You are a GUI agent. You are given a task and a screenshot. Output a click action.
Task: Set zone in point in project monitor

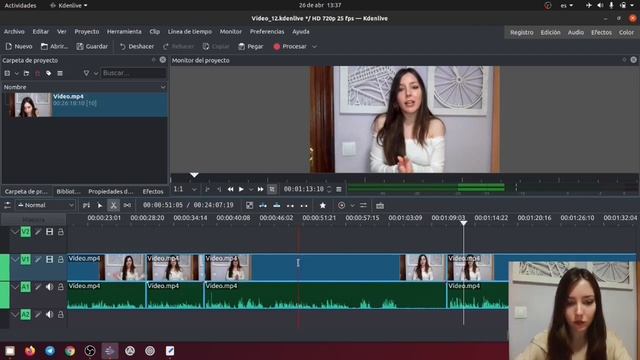click(207, 189)
